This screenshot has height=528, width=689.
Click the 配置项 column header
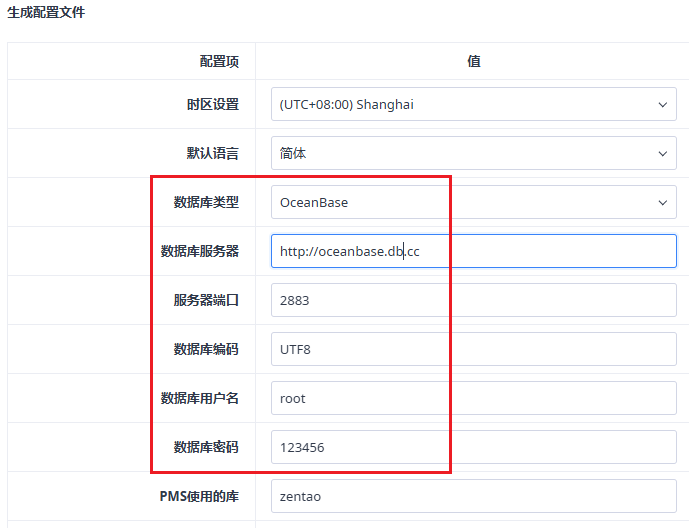point(219,61)
